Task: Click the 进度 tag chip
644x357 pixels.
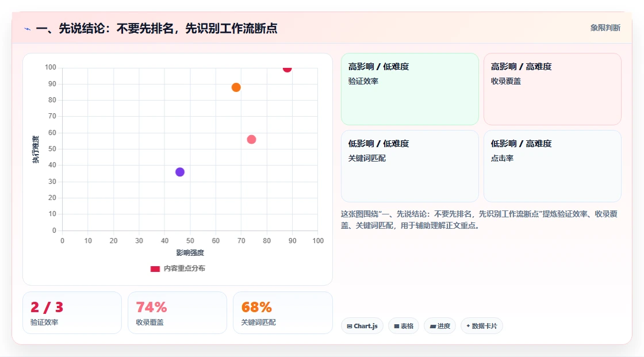Action: tap(440, 326)
